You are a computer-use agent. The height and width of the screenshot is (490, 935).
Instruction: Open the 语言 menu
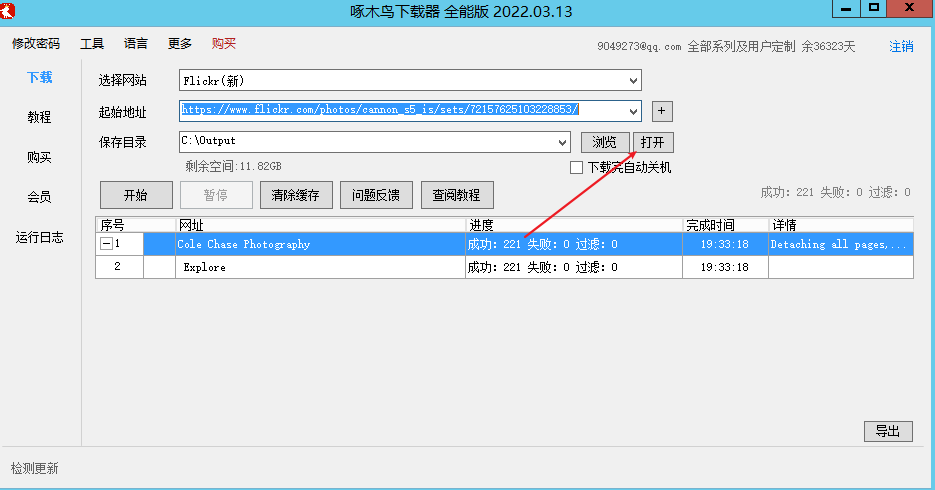point(135,44)
